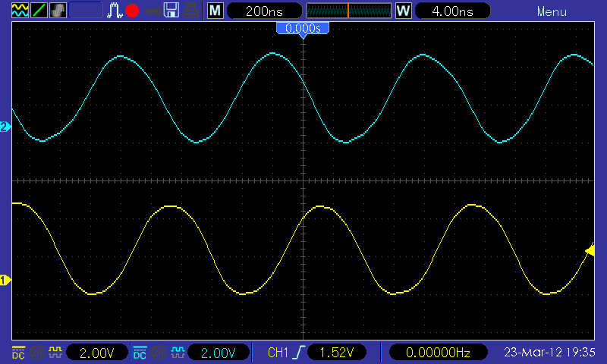This screenshot has width=607, height=364.
Task: Click the channel 2 ground level marker
Action: 5,127
